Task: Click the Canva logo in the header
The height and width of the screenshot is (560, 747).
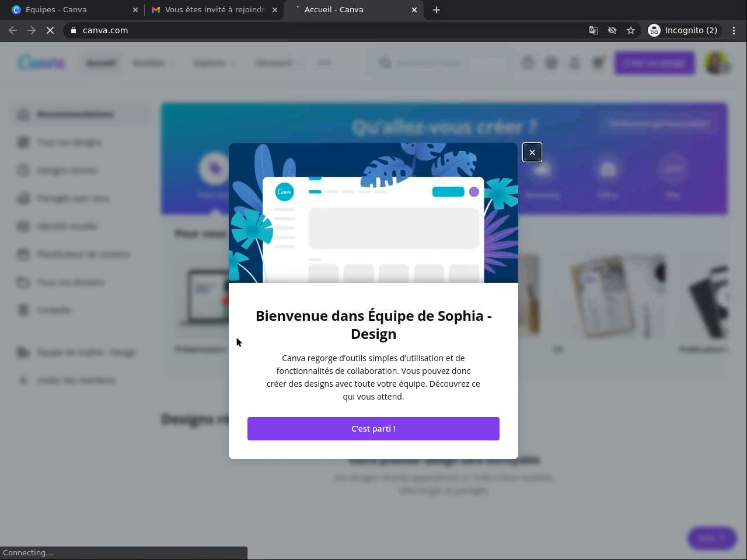Action: 41,62
